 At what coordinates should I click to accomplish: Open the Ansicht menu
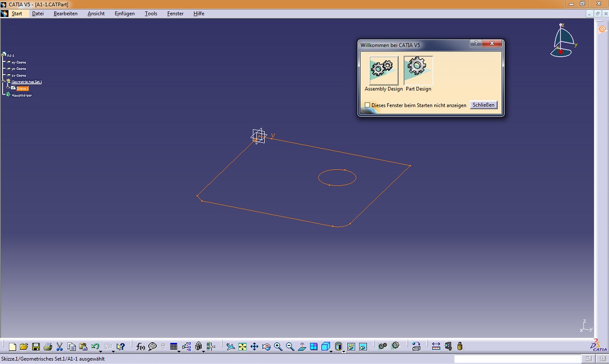pos(96,14)
